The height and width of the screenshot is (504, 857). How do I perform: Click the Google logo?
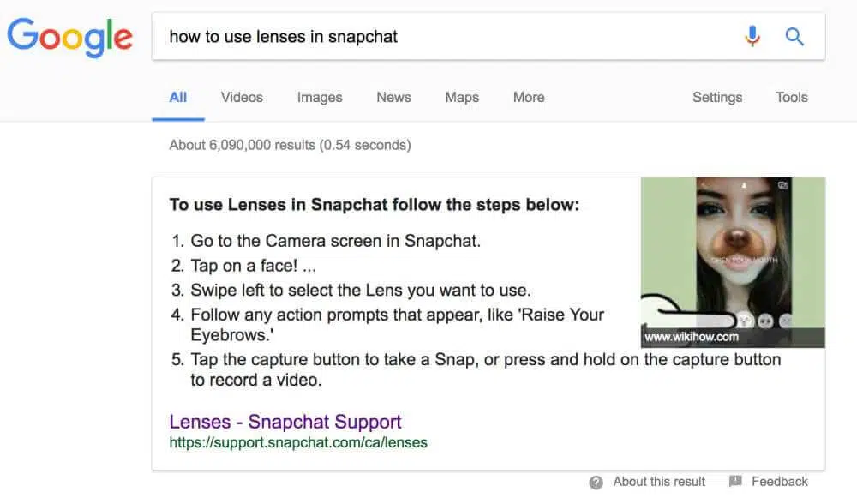coord(70,37)
